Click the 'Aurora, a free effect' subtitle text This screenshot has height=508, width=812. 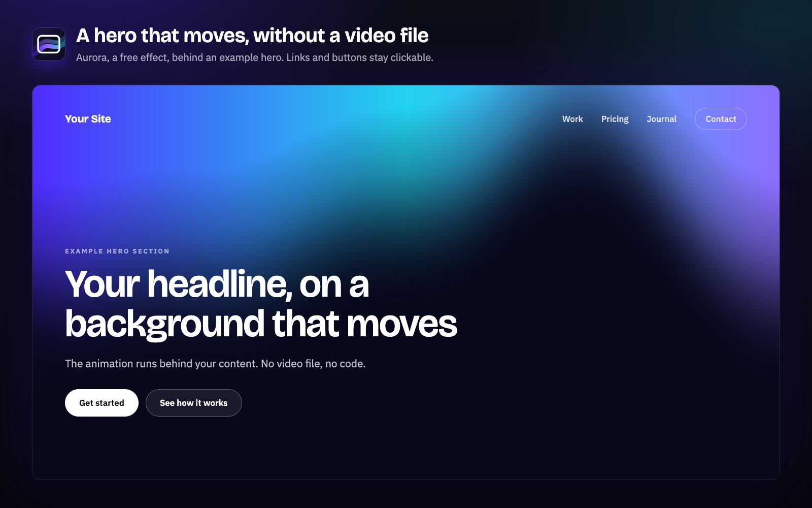[x=255, y=57]
